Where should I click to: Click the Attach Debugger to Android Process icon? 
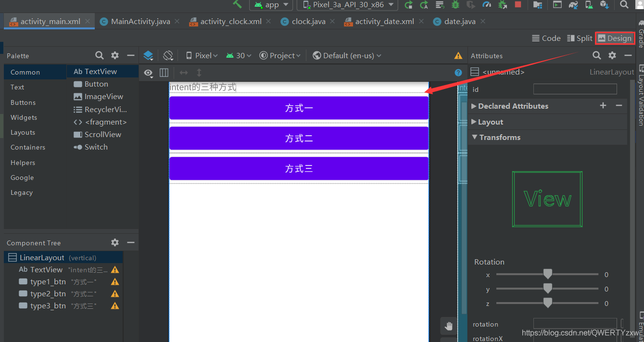(x=503, y=5)
